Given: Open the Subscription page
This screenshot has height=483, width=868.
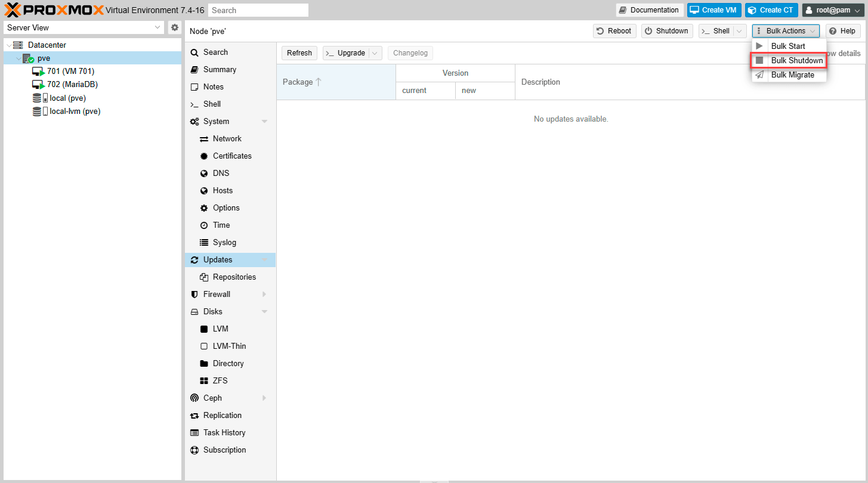Looking at the screenshot, I should [x=224, y=450].
